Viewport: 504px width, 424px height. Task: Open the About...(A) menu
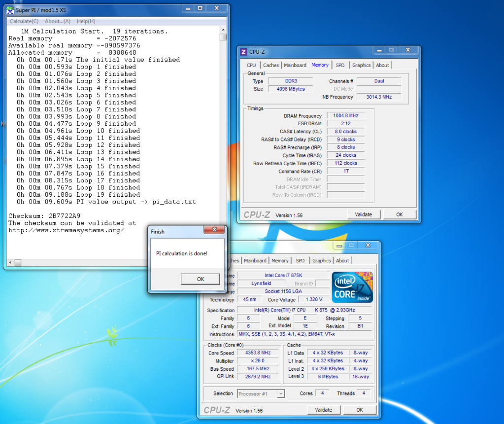[58, 21]
